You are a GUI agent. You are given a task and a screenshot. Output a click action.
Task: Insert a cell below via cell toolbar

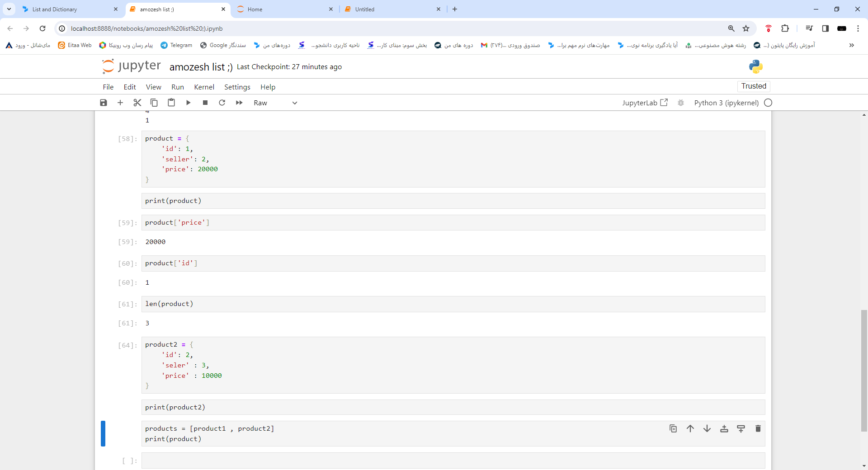click(x=741, y=428)
